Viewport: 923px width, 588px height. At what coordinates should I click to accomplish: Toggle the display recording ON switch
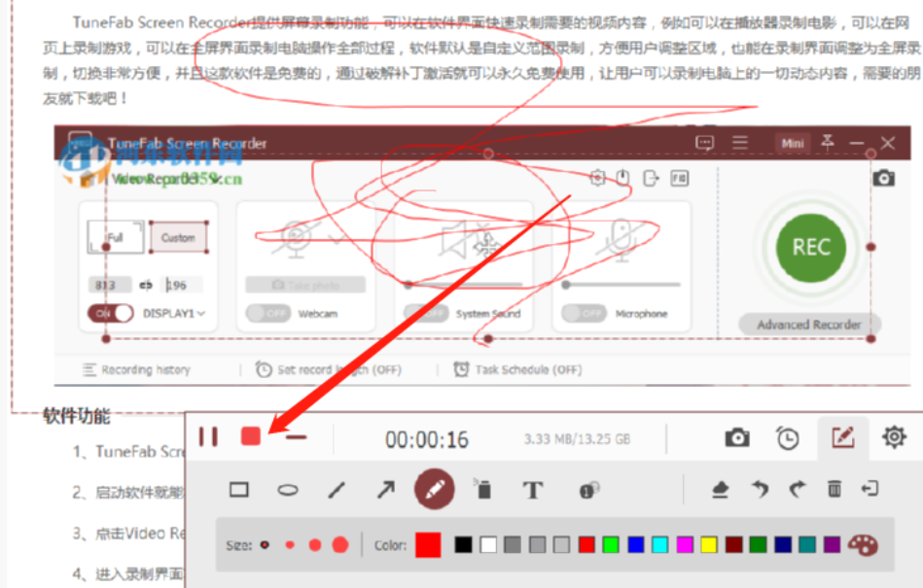111,313
